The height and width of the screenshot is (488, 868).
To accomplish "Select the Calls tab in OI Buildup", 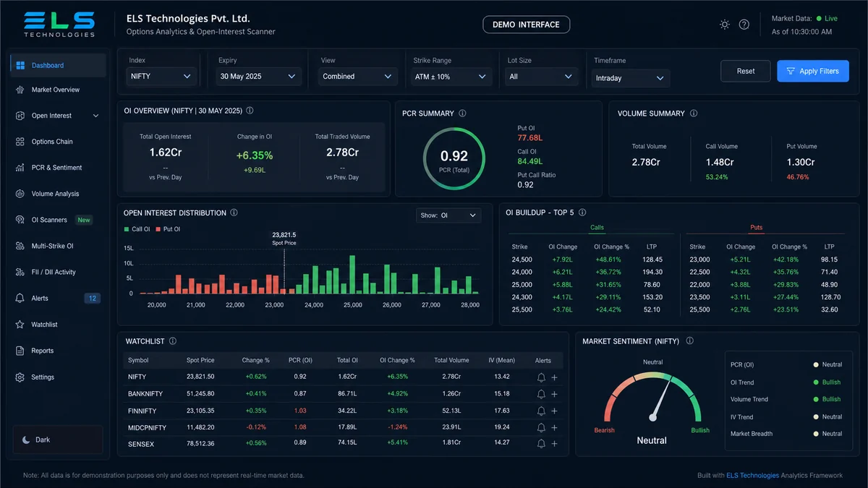I will tap(597, 228).
